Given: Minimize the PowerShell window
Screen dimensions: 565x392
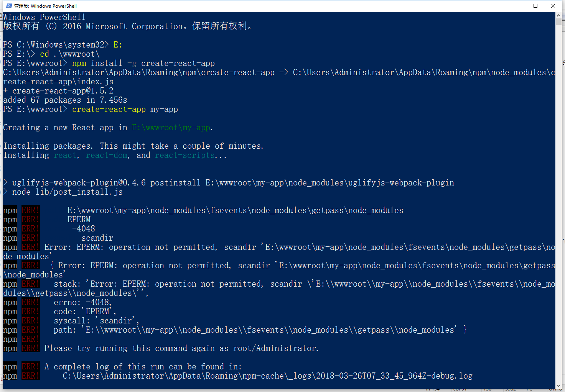Looking at the screenshot, I should tap(518, 6).
